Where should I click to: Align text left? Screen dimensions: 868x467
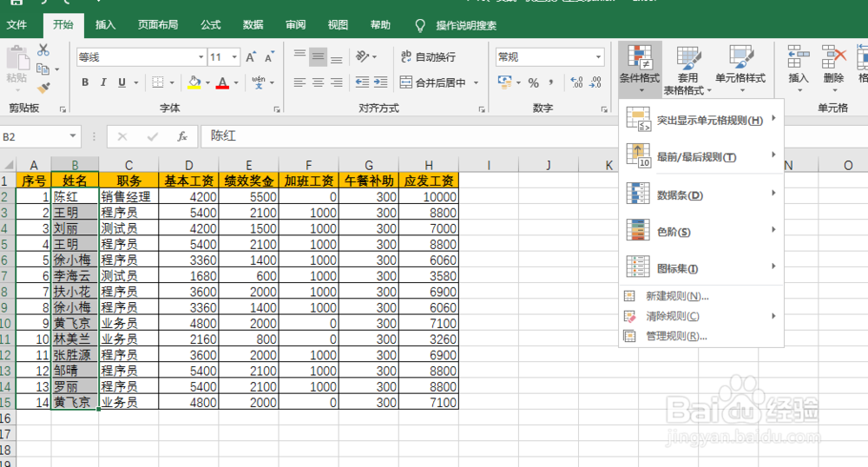tap(299, 82)
